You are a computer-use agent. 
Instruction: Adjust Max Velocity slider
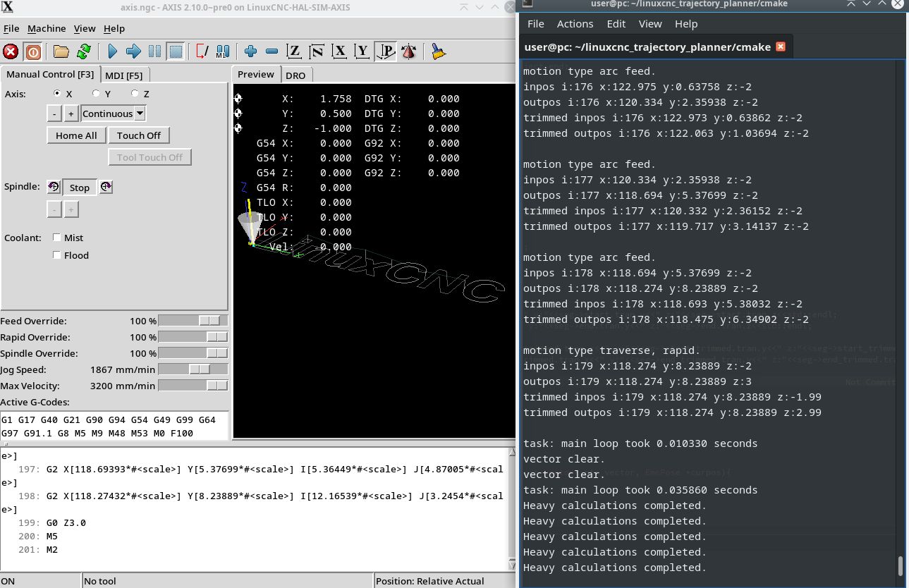(193, 386)
